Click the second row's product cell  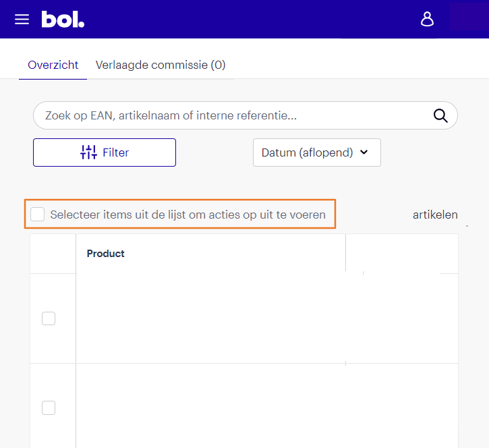tap(210, 406)
